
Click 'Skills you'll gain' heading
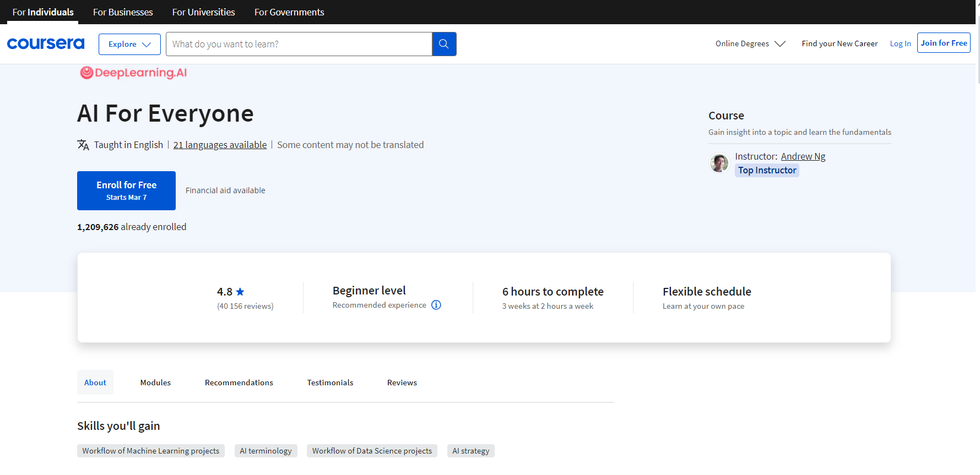coord(118,426)
